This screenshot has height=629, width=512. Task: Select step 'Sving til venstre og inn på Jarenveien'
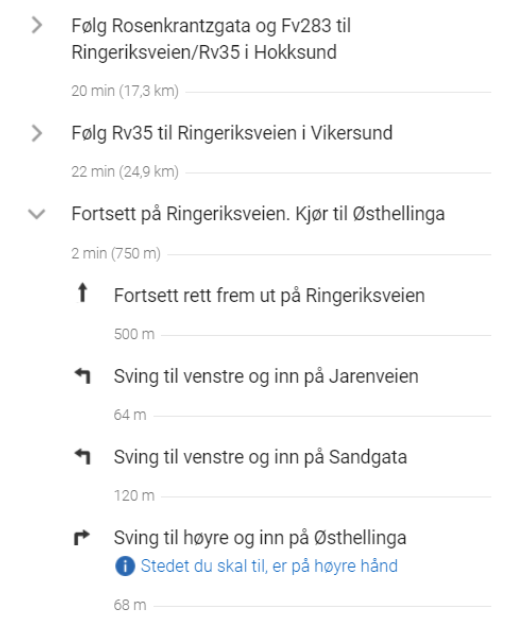tap(266, 377)
